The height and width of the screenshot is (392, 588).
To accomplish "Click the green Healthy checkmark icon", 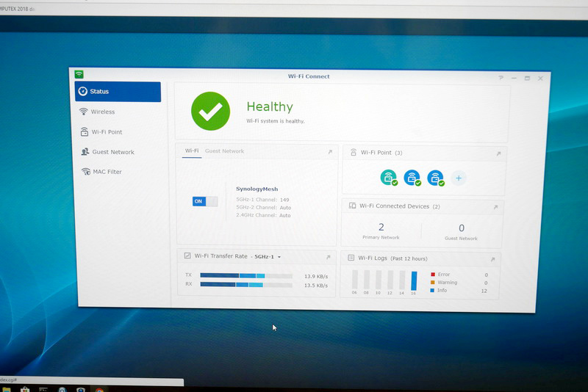I will click(210, 111).
